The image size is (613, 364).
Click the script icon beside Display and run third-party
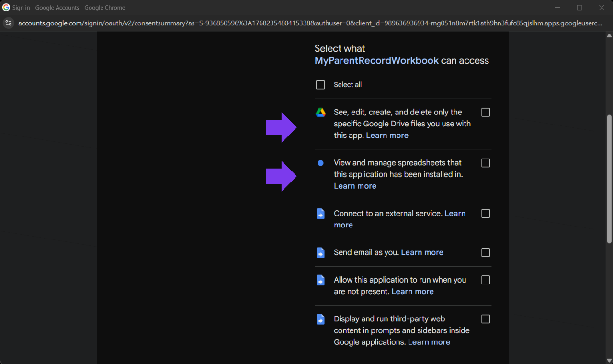pyautogui.click(x=320, y=319)
